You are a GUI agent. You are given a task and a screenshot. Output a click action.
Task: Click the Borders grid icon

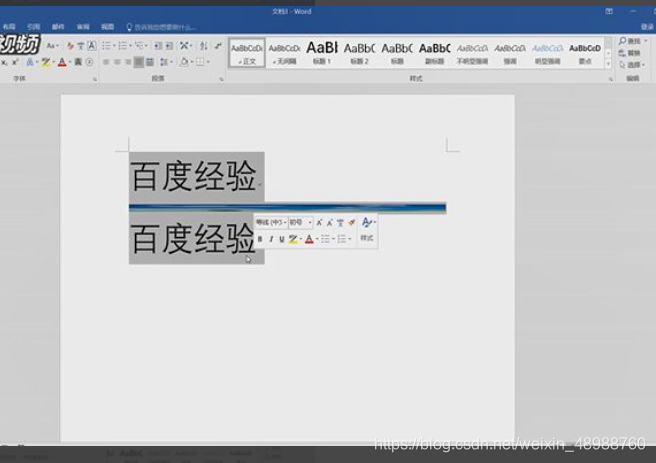tap(200, 62)
